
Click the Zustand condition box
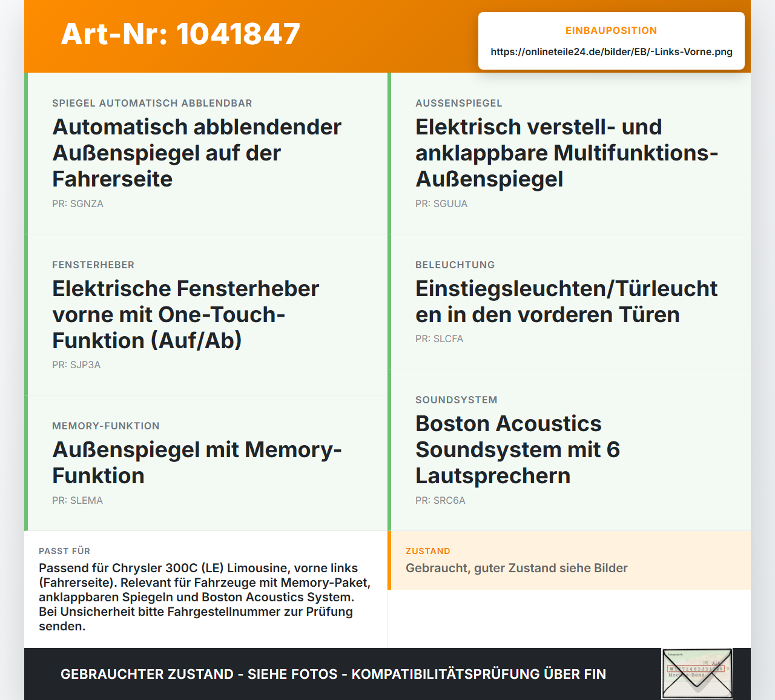[x=569, y=560]
